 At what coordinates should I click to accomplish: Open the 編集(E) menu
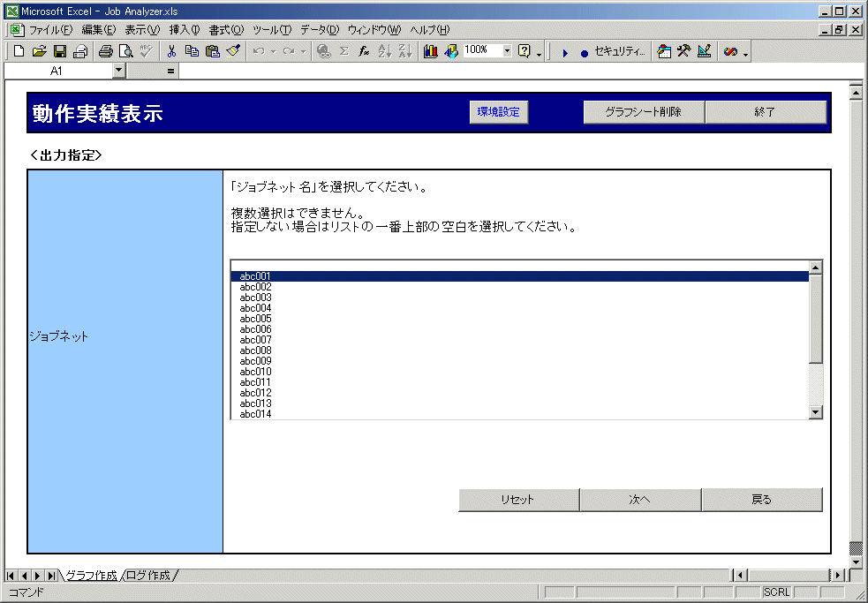click(x=99, y=30)
